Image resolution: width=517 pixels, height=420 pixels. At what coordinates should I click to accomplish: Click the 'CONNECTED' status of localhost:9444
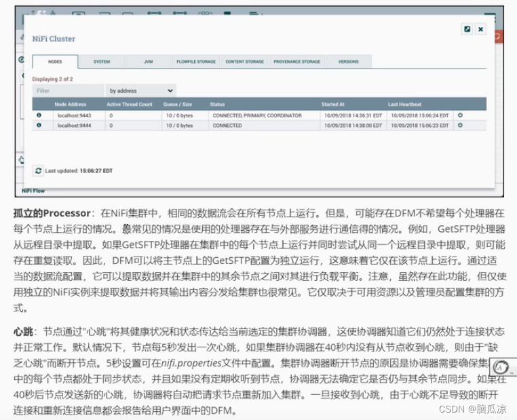[227, 126]
